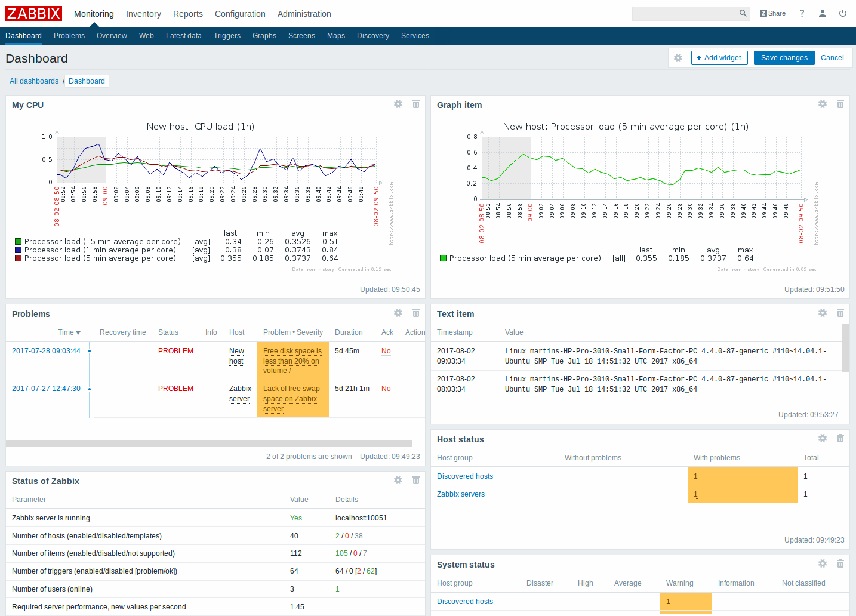
Task: Click the logout power icon
Action: [x=843, y=13]
